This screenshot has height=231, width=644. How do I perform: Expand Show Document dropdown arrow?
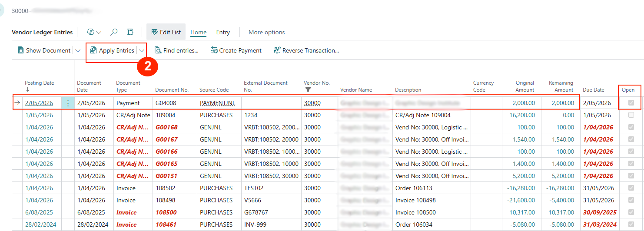78,50
